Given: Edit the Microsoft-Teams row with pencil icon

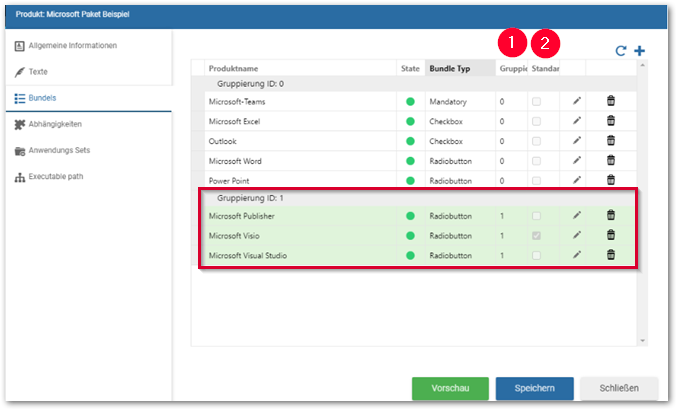Looking at the screenshot, I should pyautogui.click(x=577, y=101).
